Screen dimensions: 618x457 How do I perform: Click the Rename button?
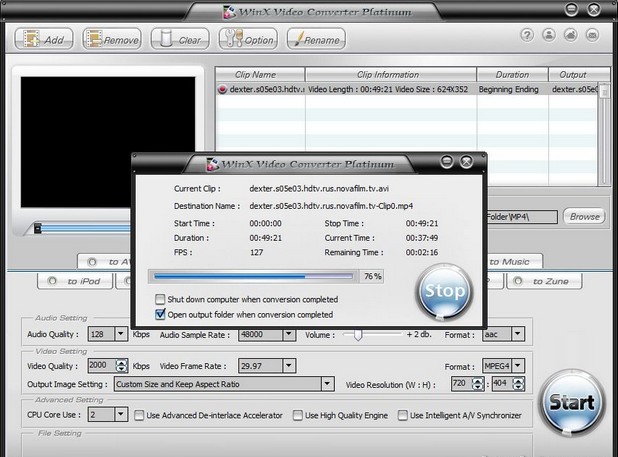316,39
